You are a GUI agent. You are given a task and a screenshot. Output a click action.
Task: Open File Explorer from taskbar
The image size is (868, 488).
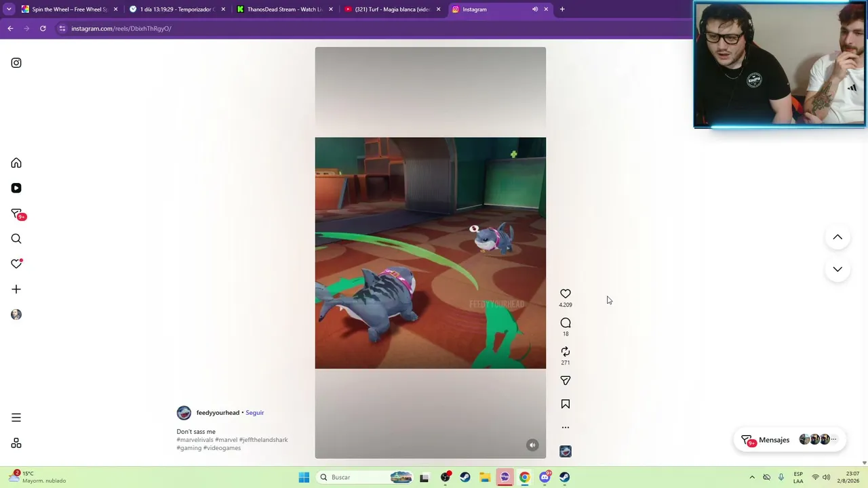485,477
